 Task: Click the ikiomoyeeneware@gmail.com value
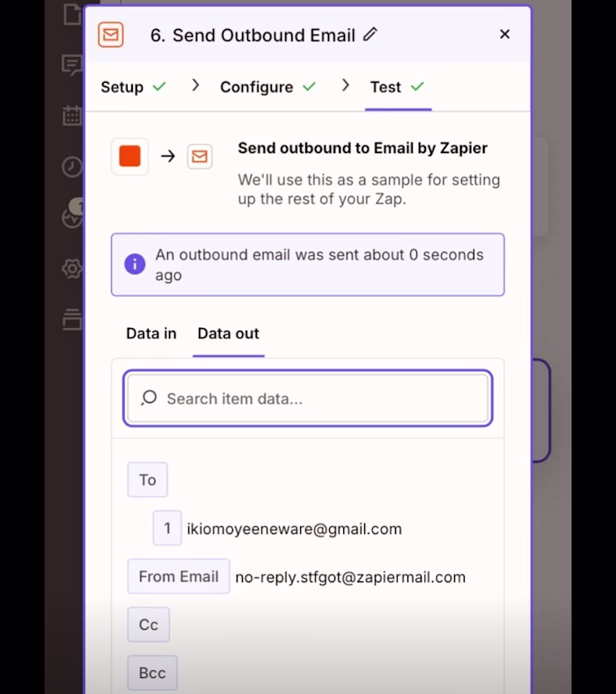[x=294, y=529]
